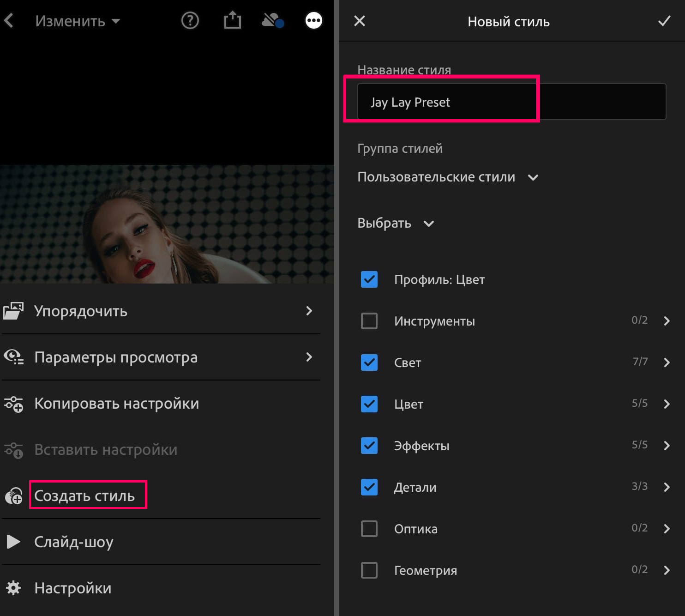Image resolution: width=685 pixels, height=616 pixels.
Task: Enable the Инструменты checkbox
Action: [x=369, y=321]
